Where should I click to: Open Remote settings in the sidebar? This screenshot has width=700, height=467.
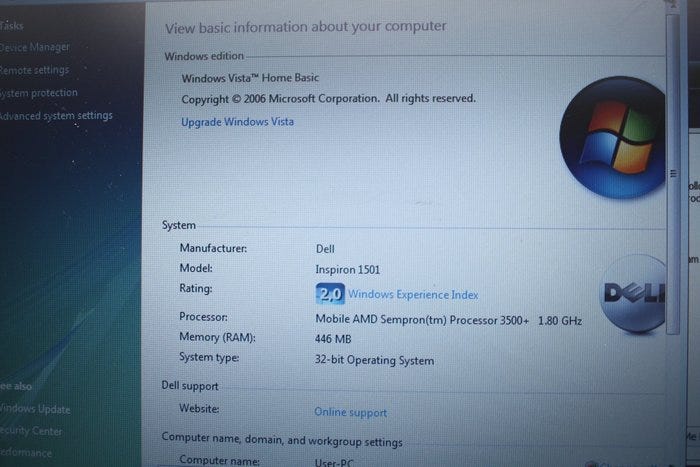point(34,70)
